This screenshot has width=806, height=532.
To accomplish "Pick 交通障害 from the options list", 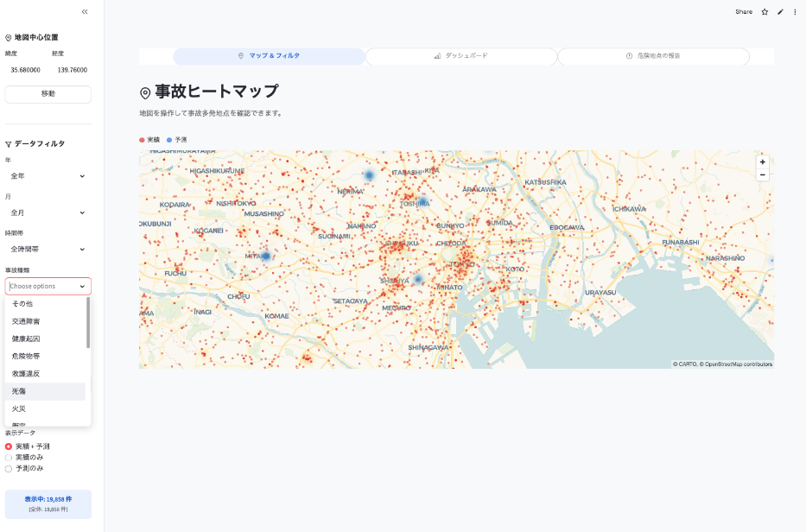I will pyautogui.click(x=26, y=321).
